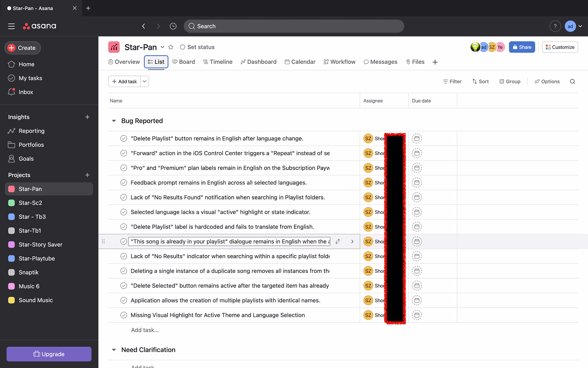The image size is (588, 368).
Task: Toggle the hamburger sidebar menu
Action: coord(11,26)
